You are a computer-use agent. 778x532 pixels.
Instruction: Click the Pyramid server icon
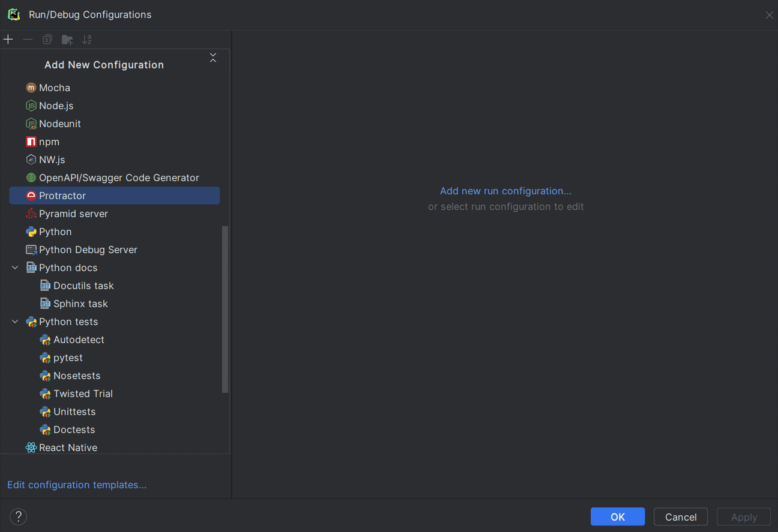(31, 214)
